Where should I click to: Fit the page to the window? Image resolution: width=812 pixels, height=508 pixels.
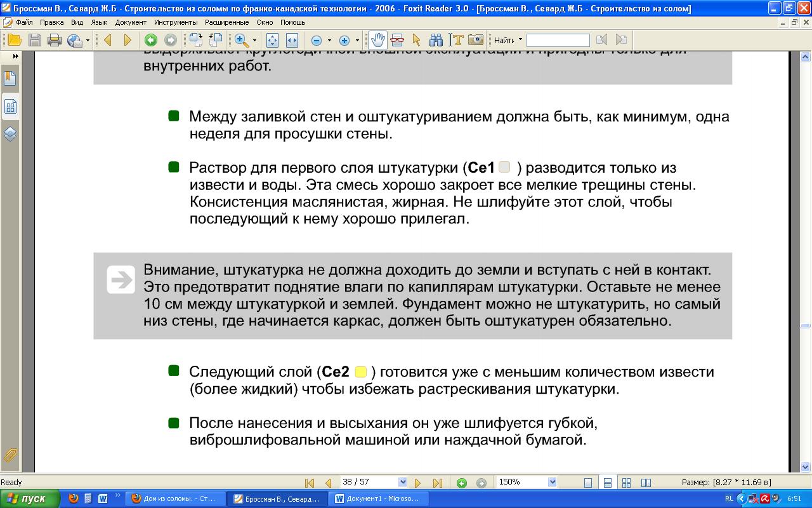(x=273, y=40)
